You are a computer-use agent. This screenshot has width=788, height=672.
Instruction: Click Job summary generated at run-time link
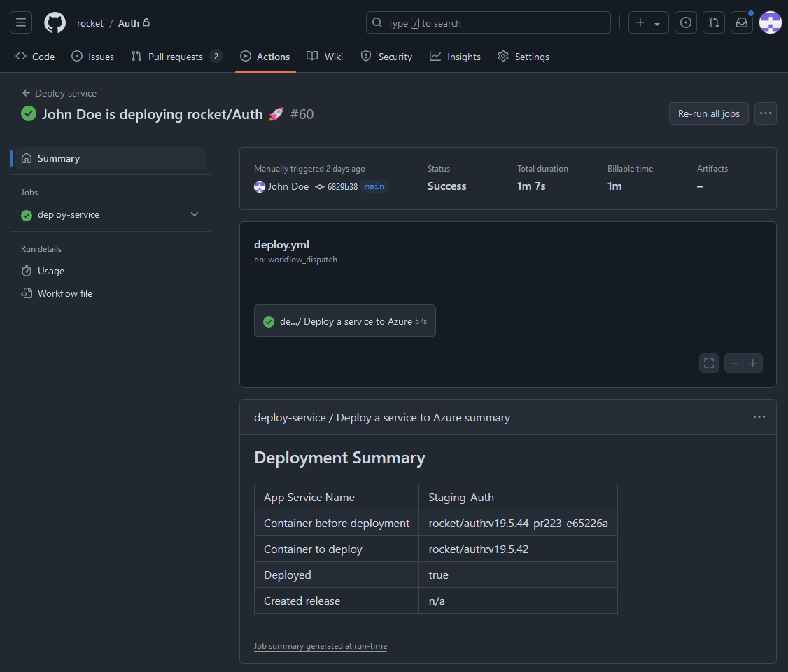click(320, 646)
